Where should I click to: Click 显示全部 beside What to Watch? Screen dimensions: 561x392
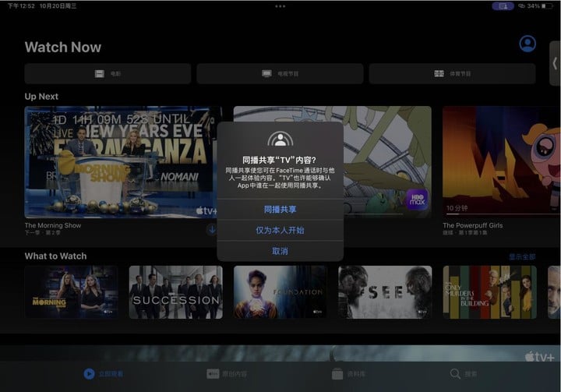coord(522,256)
